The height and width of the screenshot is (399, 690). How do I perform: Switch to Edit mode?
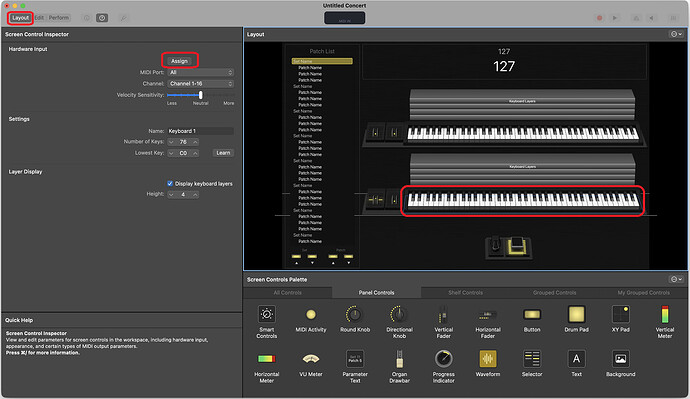click(x=40, y=18)
